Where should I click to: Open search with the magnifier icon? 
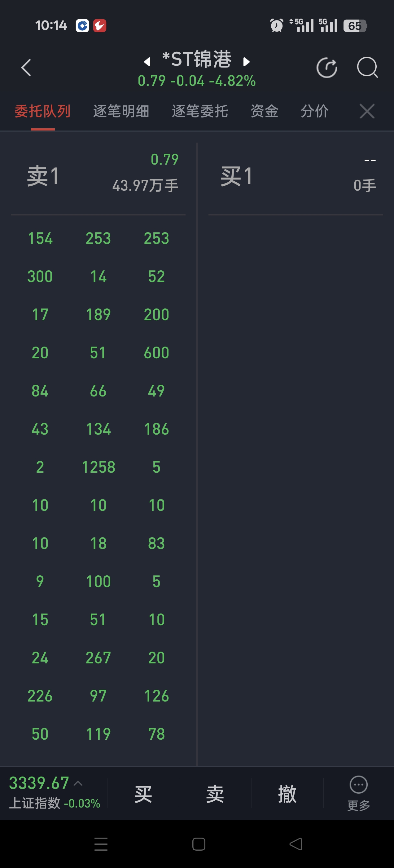point(367,68)
